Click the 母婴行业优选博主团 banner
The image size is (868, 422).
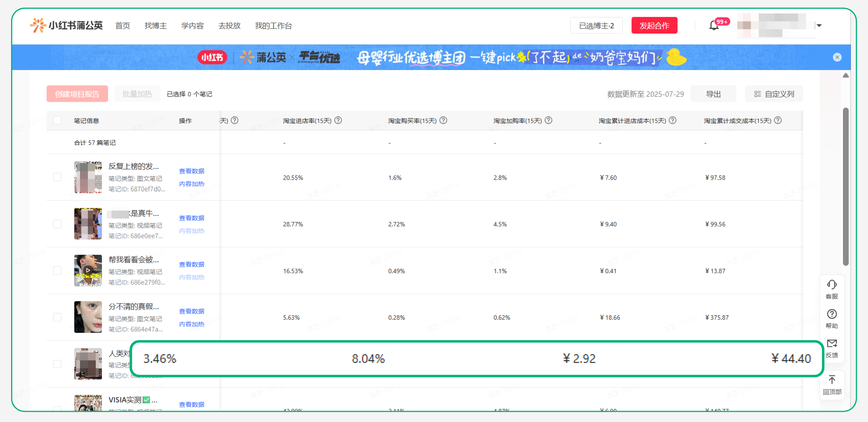pos(431,57)
